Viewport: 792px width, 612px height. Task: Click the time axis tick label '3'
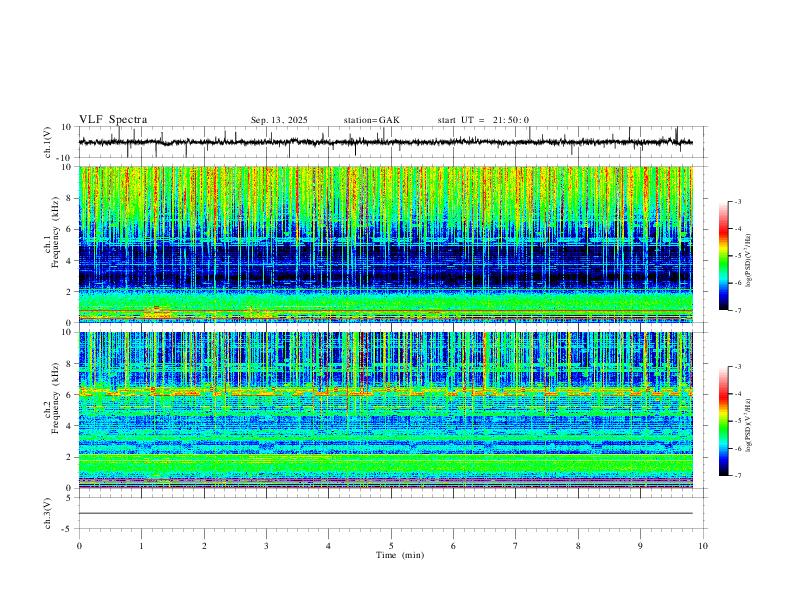(266, 546)
